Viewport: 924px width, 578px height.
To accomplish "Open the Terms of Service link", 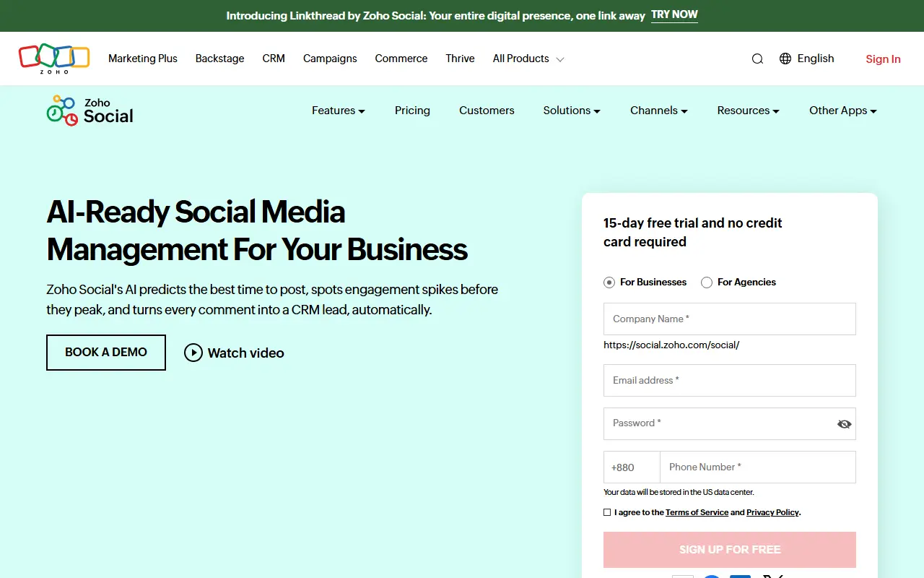I will point(697,512).
